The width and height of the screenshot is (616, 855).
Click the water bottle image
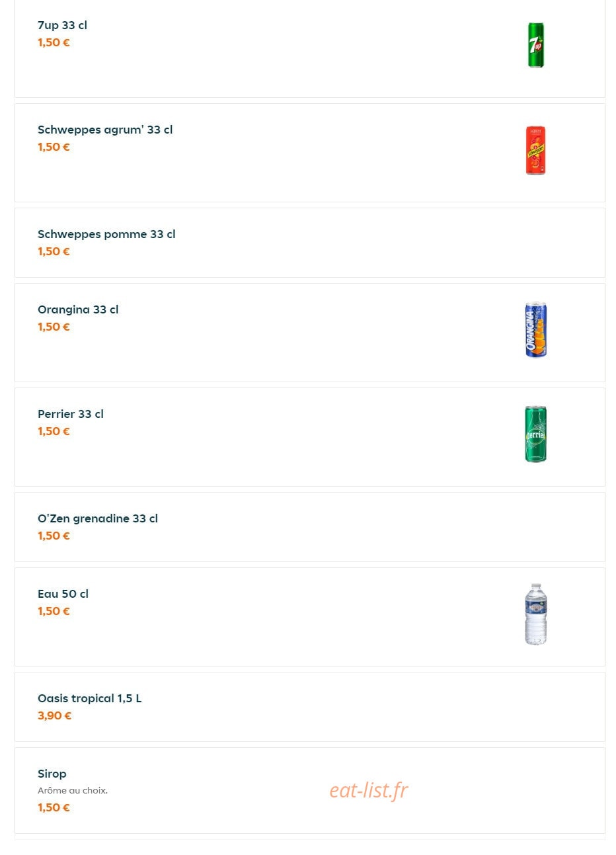pyautogui.click(x=536, y=614)
